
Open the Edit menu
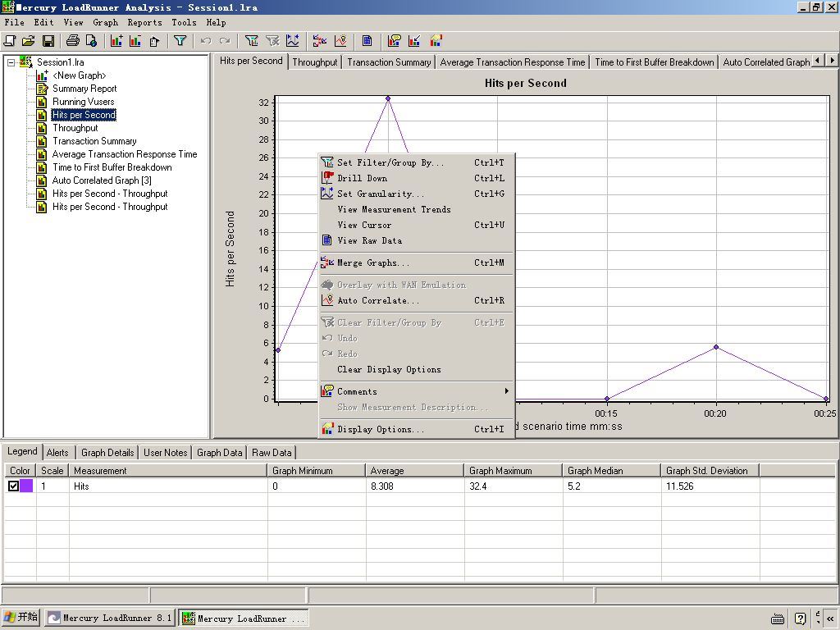43,22
